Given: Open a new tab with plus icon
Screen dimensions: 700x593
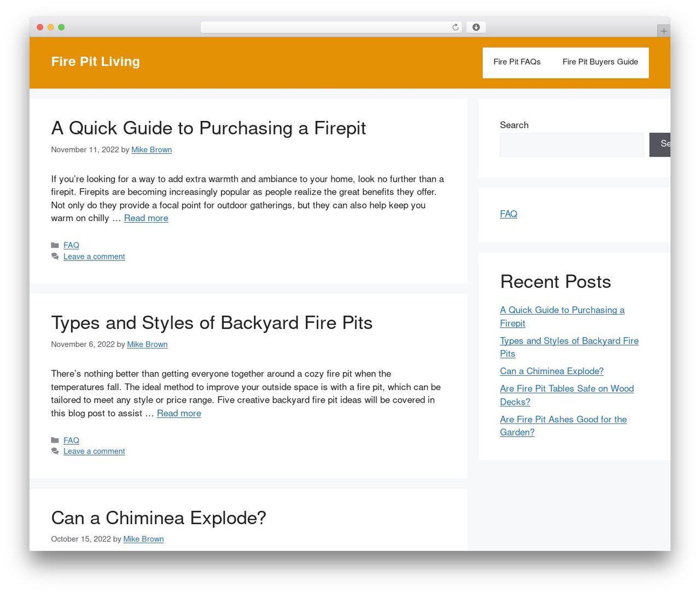Looking at the screenshot, I should coord(663,31).
